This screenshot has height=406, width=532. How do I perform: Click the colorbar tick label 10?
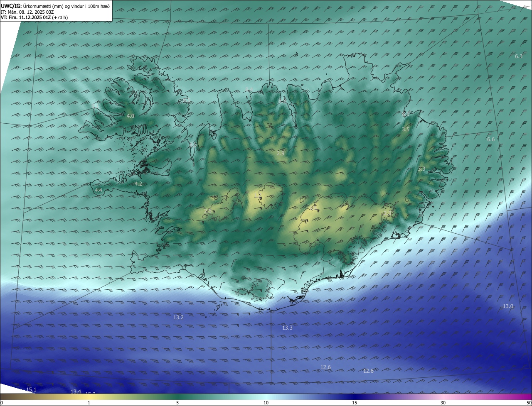pyautogui.click(x=266, y=403)
